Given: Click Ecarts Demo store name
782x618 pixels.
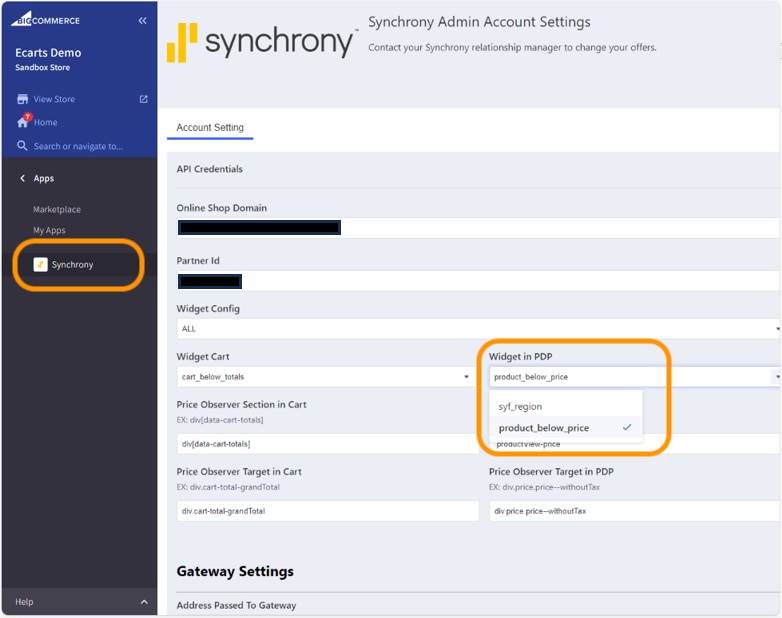Looking at the screenshot, I should coord(48,53).
